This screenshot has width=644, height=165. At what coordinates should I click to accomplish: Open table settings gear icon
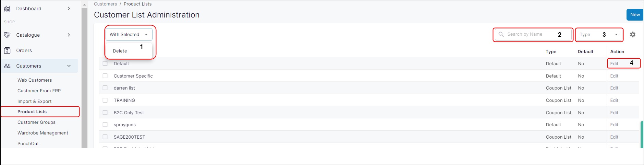click(x=633, y=34)
